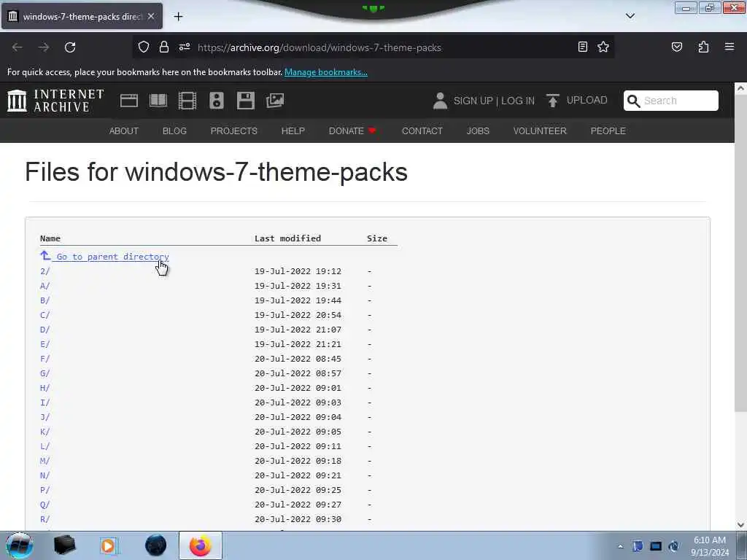Open the M/ directory link
Screen dimensions: 747x560
pos(44,461)
